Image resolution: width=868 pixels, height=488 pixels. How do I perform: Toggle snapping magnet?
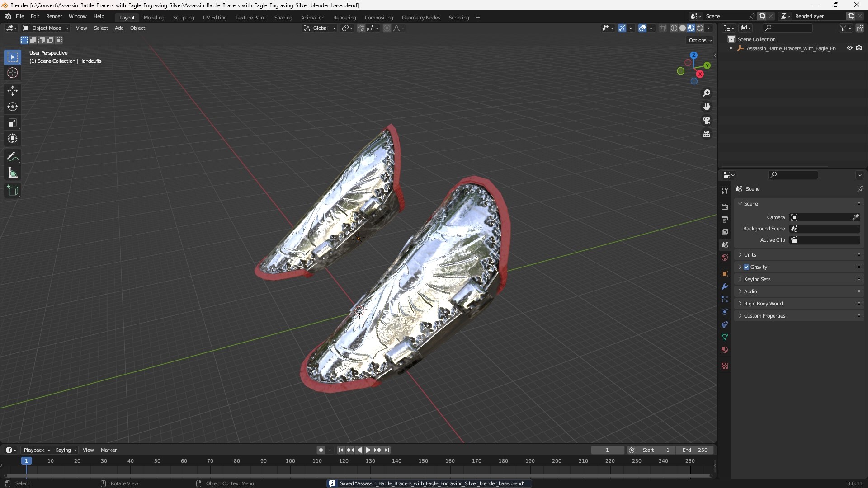point(361,28)
